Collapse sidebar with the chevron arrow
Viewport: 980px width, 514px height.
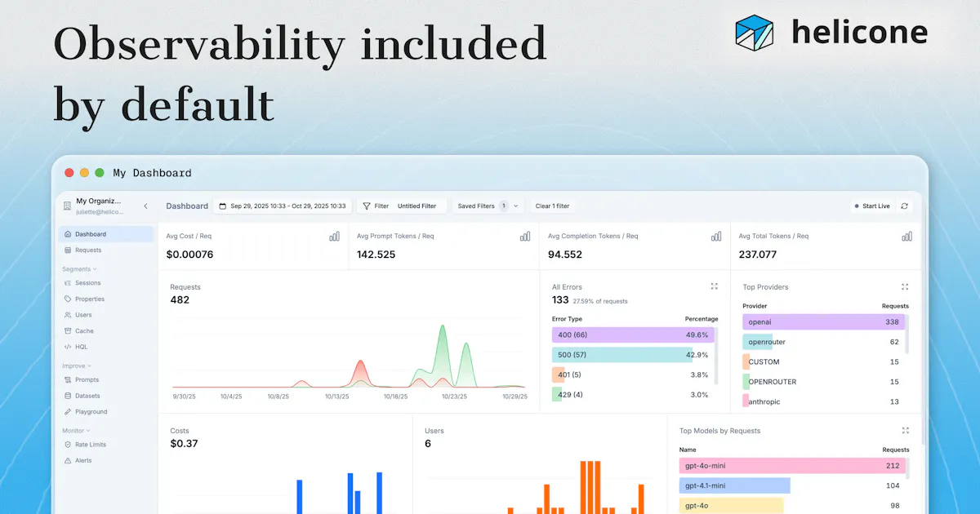pos(145,206)
